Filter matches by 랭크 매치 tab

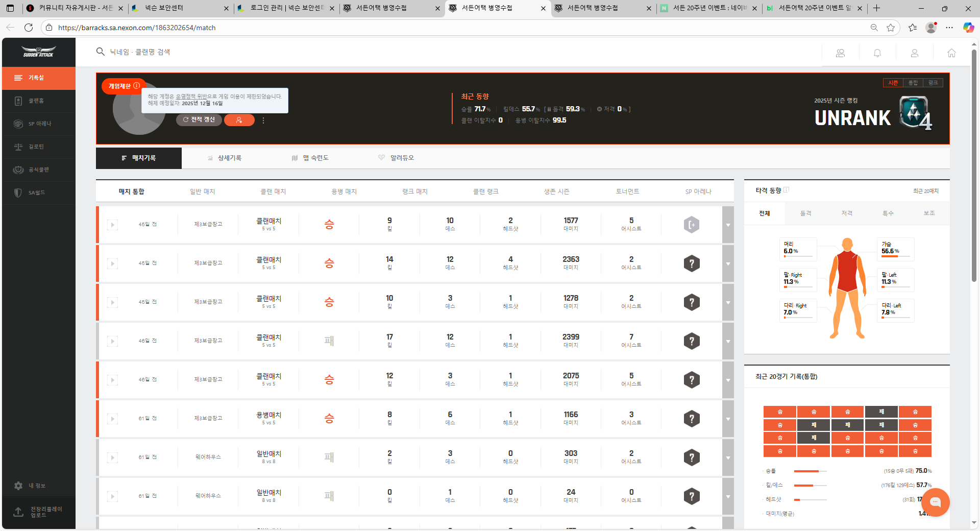414,191
